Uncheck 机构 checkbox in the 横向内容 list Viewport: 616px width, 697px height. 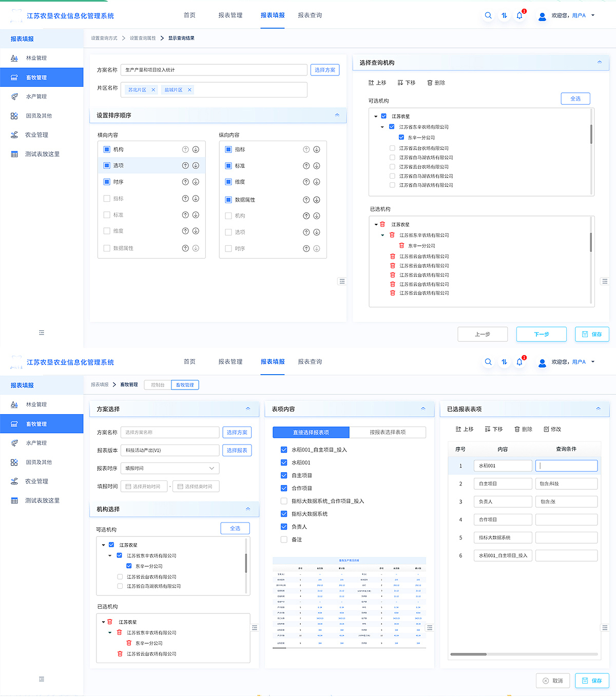coord(107,149)
